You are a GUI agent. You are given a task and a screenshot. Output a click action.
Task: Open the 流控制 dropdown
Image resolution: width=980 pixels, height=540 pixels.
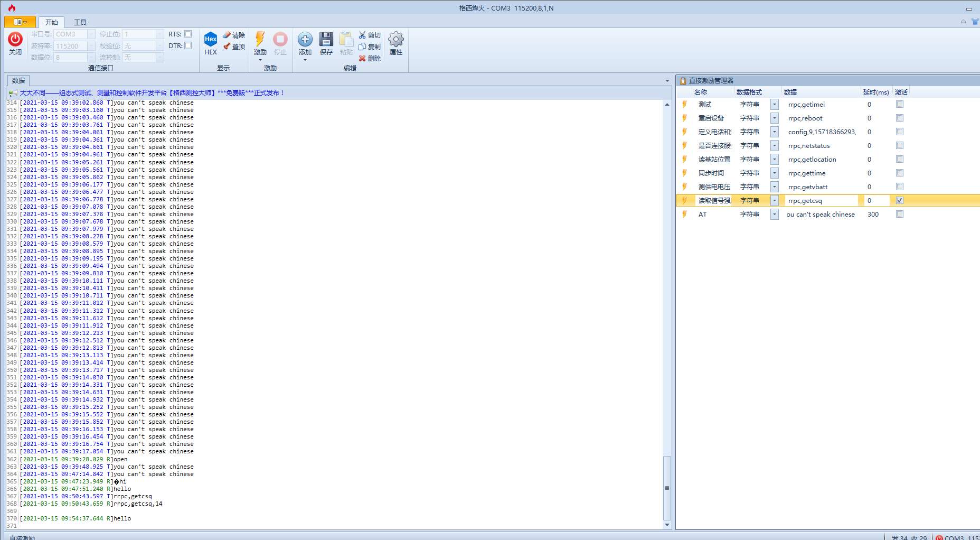[x=159, y=58]
